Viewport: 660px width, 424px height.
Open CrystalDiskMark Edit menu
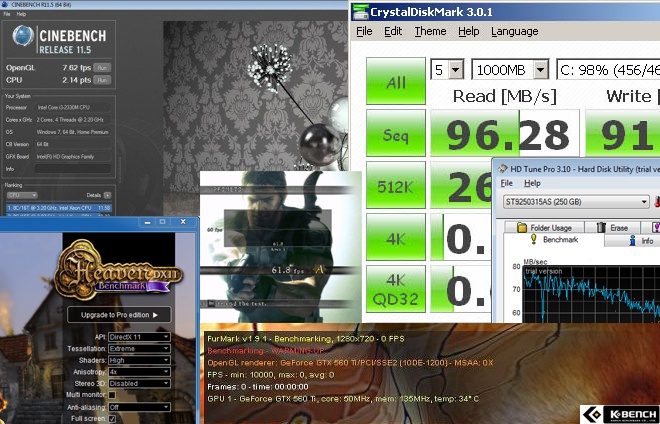393,32
